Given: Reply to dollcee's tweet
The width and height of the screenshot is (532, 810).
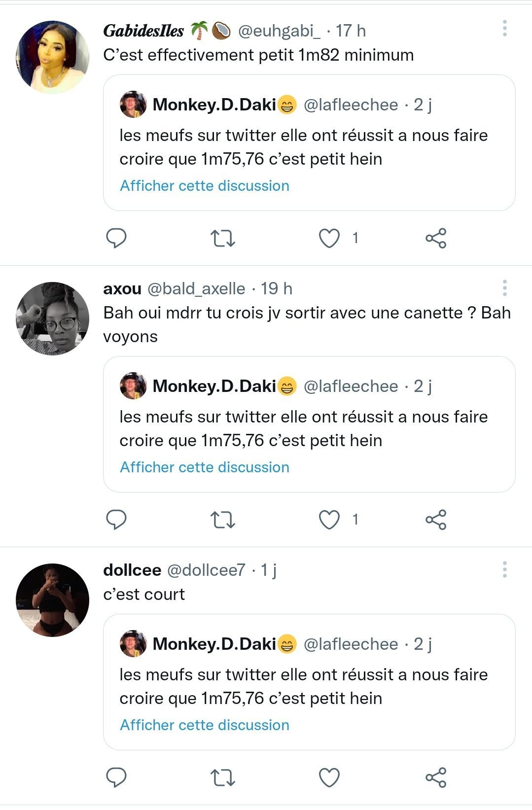Looking at the screenshot, I should click(x=116, y=777).
